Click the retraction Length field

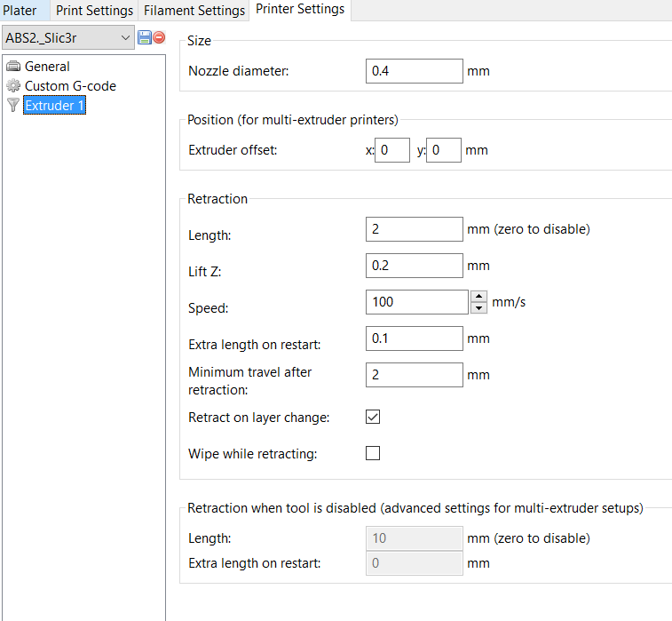tap(414, 229)
